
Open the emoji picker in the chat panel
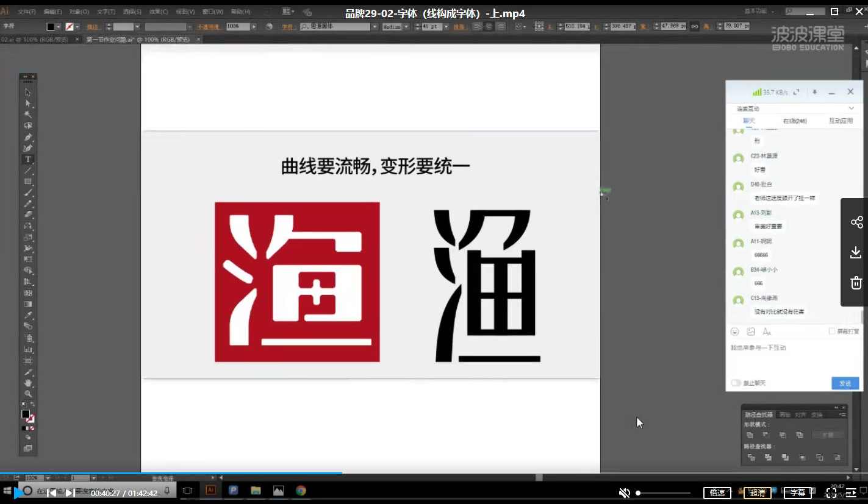734,332
